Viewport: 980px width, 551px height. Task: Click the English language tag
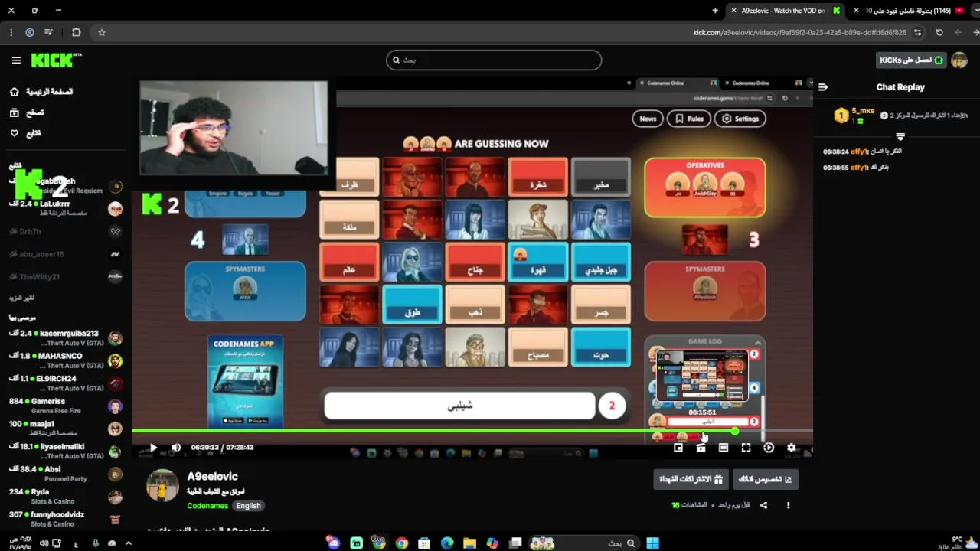point(248,506)
